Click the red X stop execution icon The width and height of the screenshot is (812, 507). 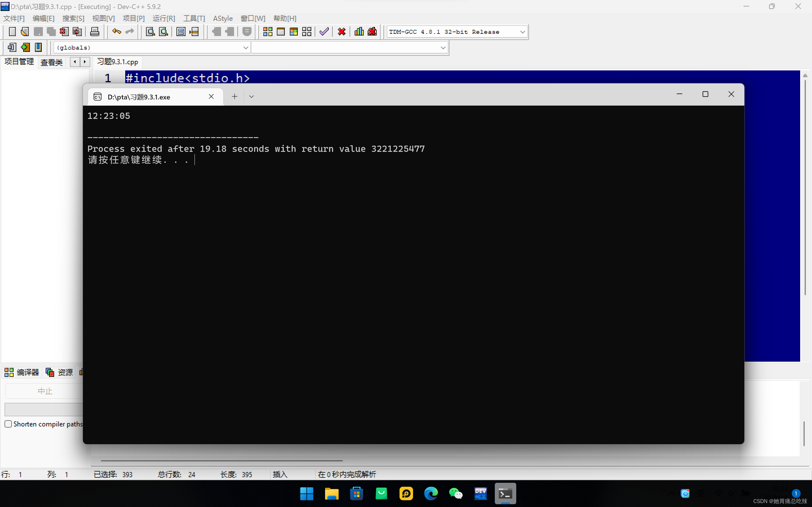[342, 32]
